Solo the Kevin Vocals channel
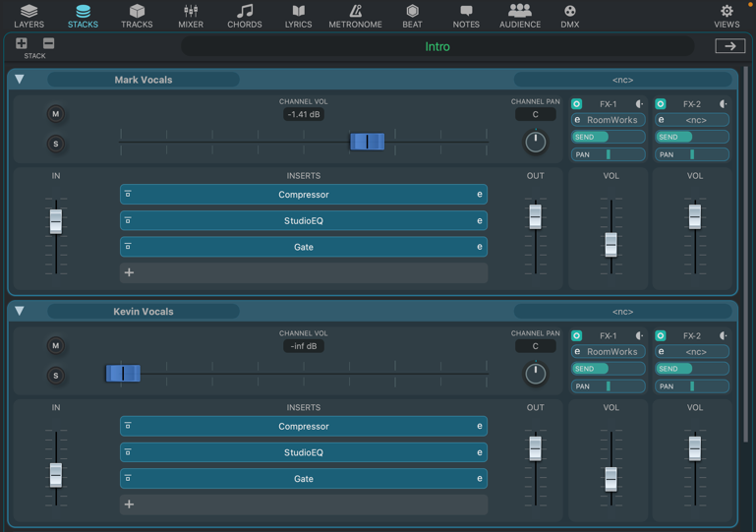This screenshot has width=756, height=532. point(56,376)
